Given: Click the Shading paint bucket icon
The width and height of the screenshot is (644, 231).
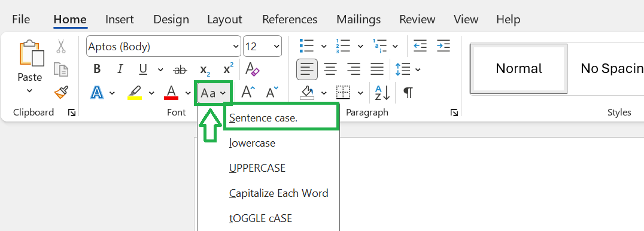Looking at the screenshot, I should click(x=307, y=93).
